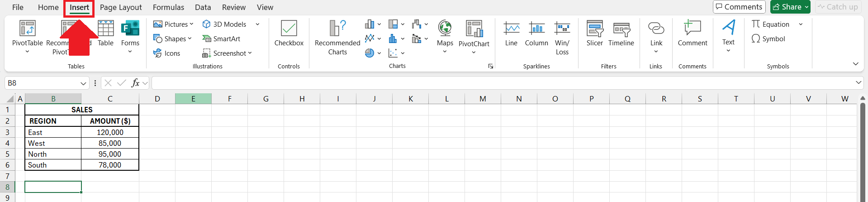The image size is (868, 202).
Task: Switch to the Page Layout tab
Action: coord(121,7)
